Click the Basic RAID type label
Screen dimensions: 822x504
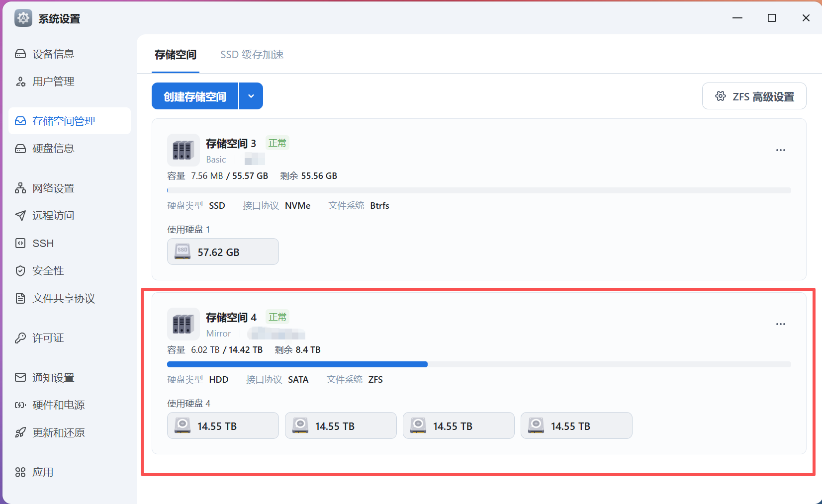(216, 160)
